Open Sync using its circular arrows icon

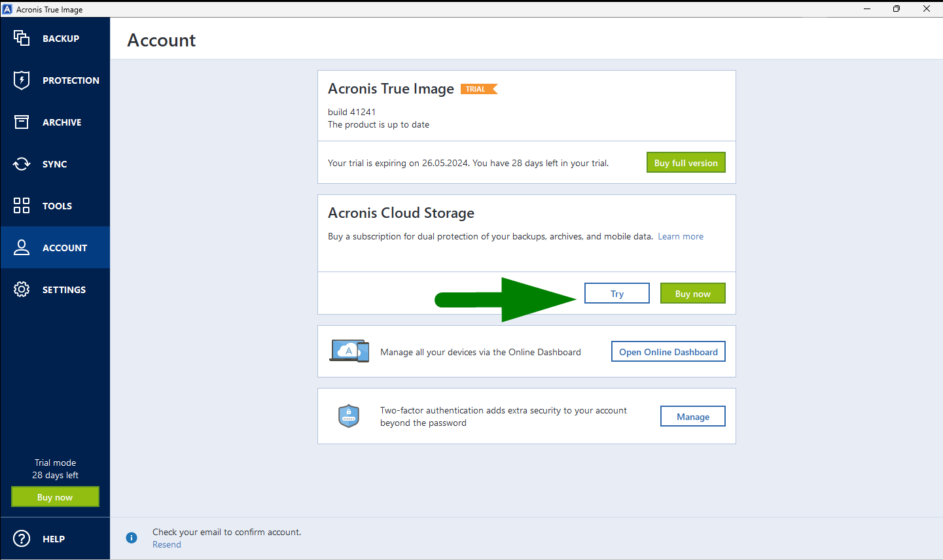point(22,164)
